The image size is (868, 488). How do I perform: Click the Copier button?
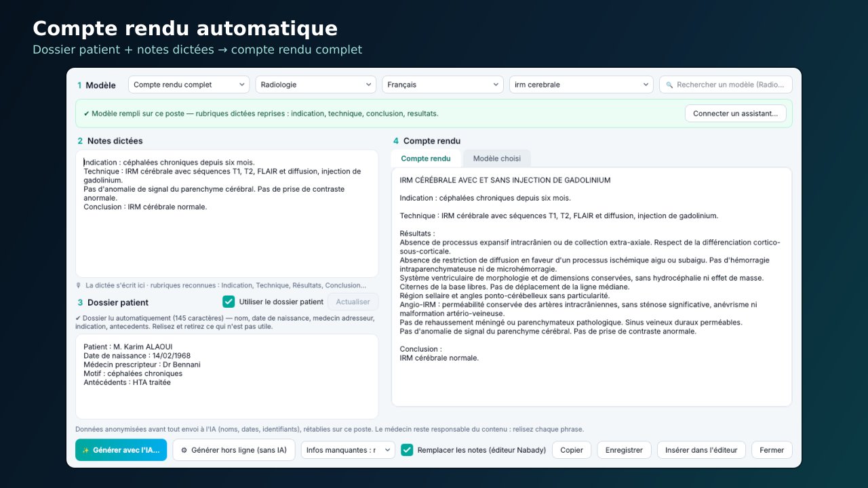572,450
